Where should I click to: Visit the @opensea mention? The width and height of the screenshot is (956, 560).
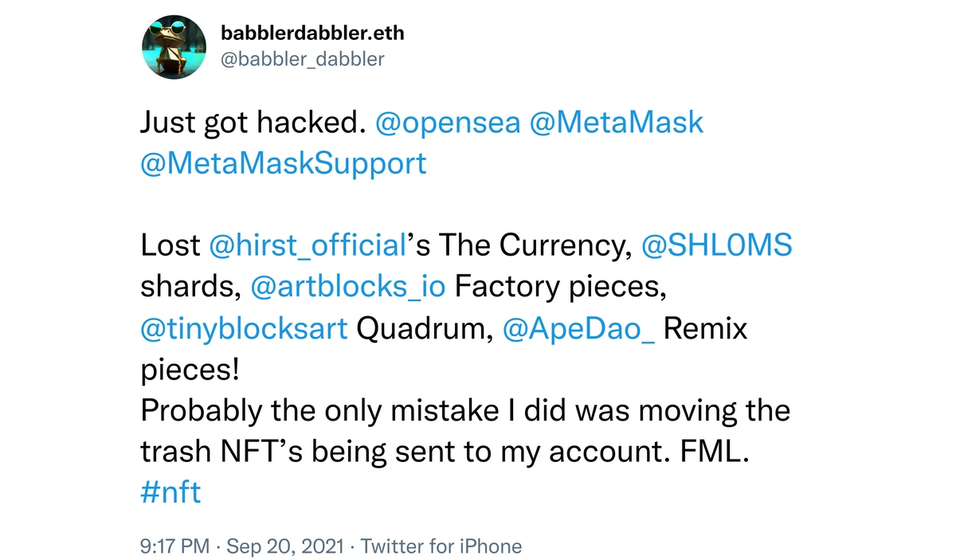(x=447, y=123)
